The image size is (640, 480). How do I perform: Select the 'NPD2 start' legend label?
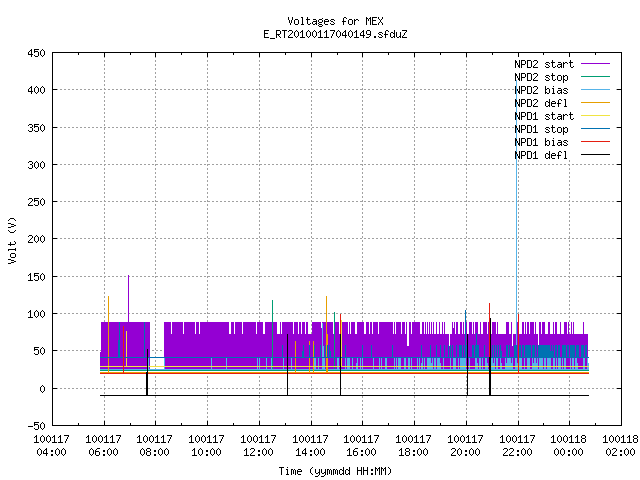tap(544, 64)
